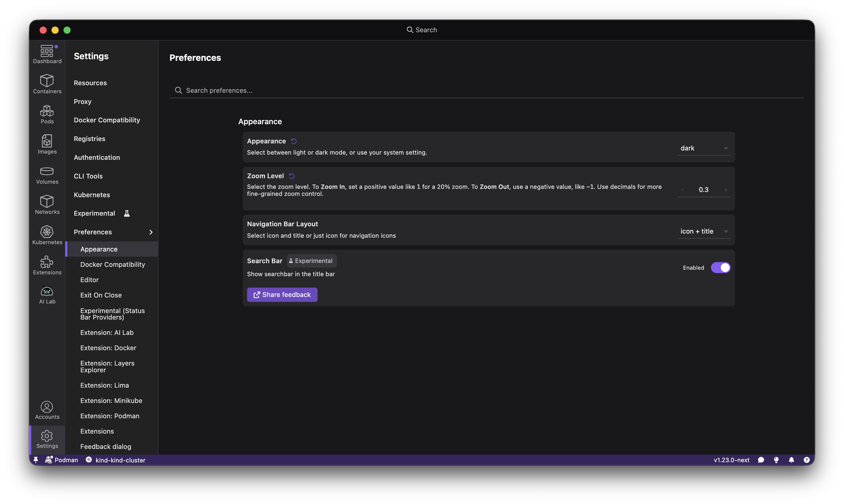Open the Appearance mode dropdown
844x504 pixels.
(x=704, y=148)
